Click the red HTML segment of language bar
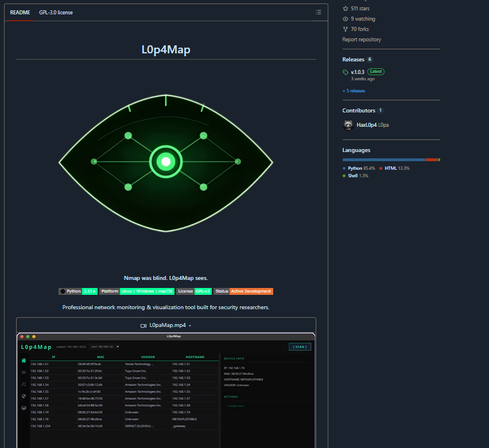Viewport: 489px width, 448px height. [432, 160]
